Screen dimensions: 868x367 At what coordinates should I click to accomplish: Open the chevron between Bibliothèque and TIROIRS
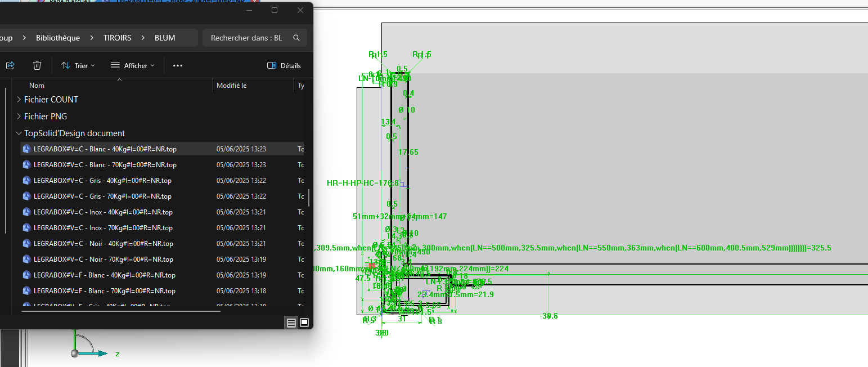coord(92,38)
